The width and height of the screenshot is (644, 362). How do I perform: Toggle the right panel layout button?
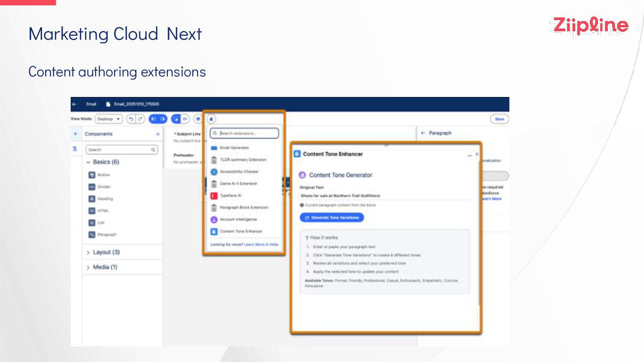(162, 119)
